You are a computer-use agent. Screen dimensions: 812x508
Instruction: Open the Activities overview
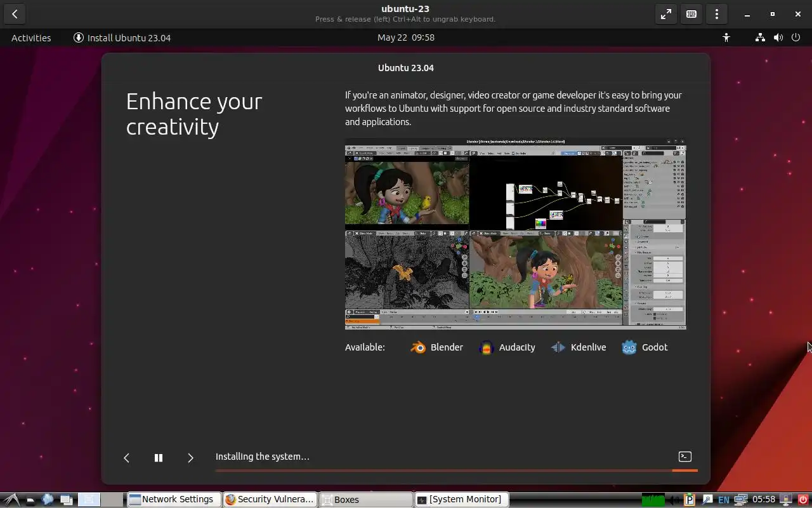(31, 37)
